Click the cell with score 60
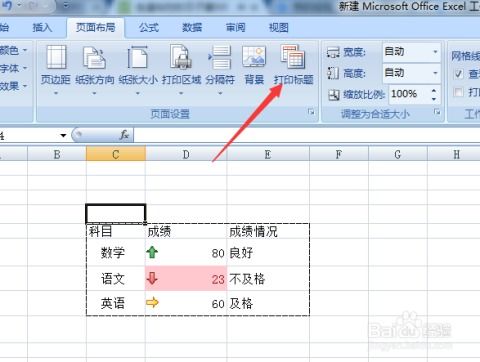The image size is (480, 362). pyautogui.click(x=186, y=303)
